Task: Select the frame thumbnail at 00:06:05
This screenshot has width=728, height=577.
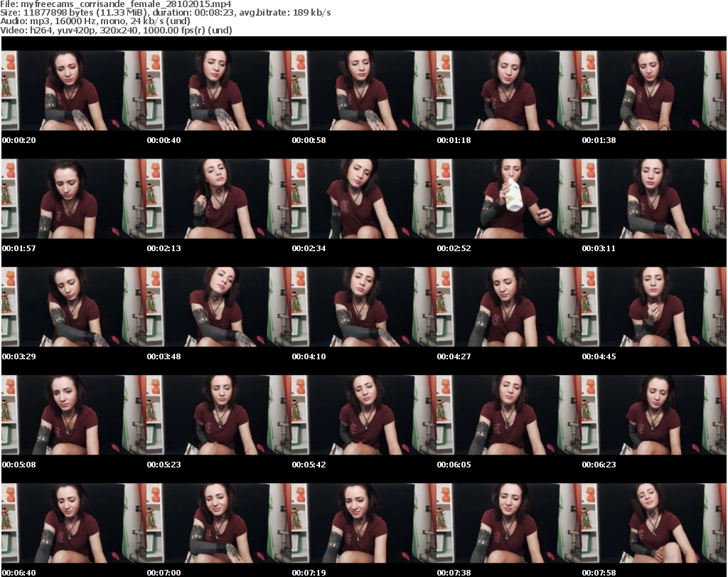Action: (x=509, y=415)
